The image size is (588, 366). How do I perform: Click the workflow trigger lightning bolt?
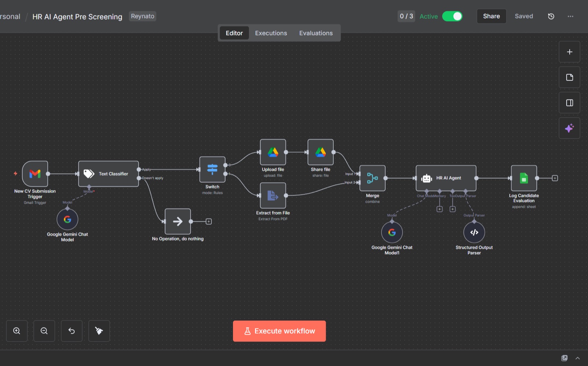click(15, 174)
